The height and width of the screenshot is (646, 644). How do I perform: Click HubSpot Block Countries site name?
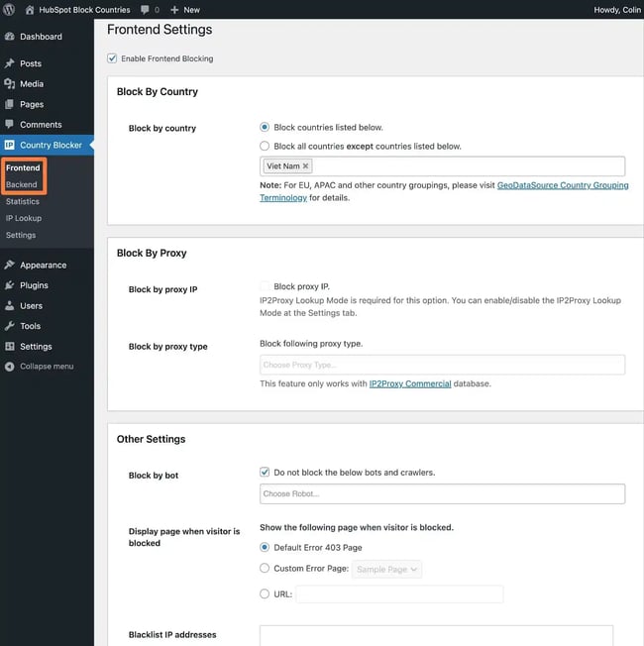coord(84,10)
